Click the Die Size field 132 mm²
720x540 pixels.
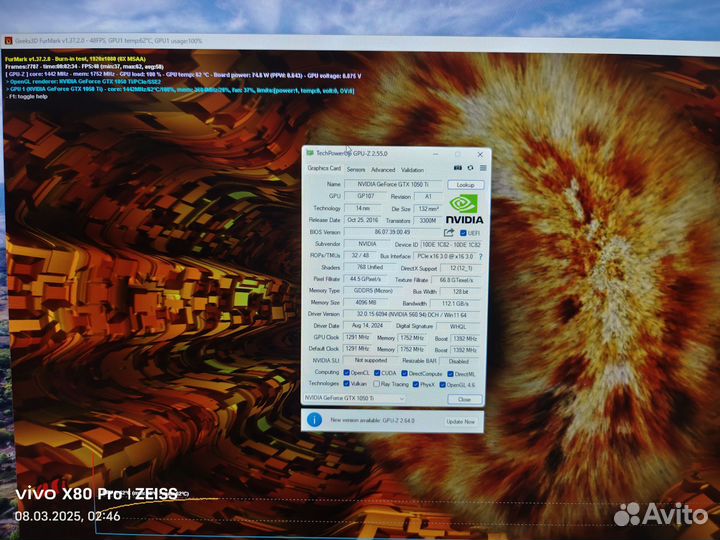coord(428,209)
